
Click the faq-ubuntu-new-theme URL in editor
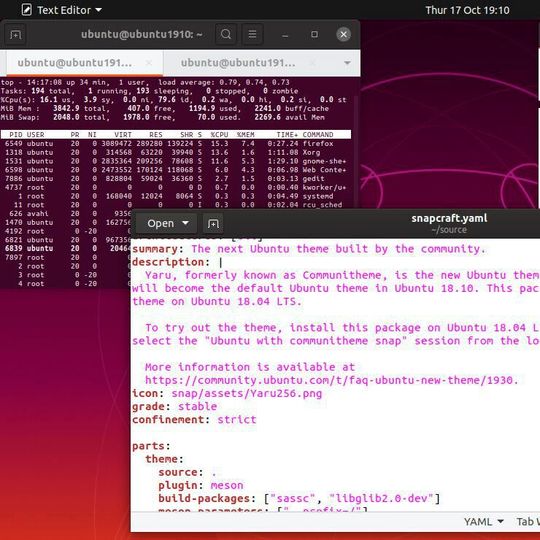(332, 380)
